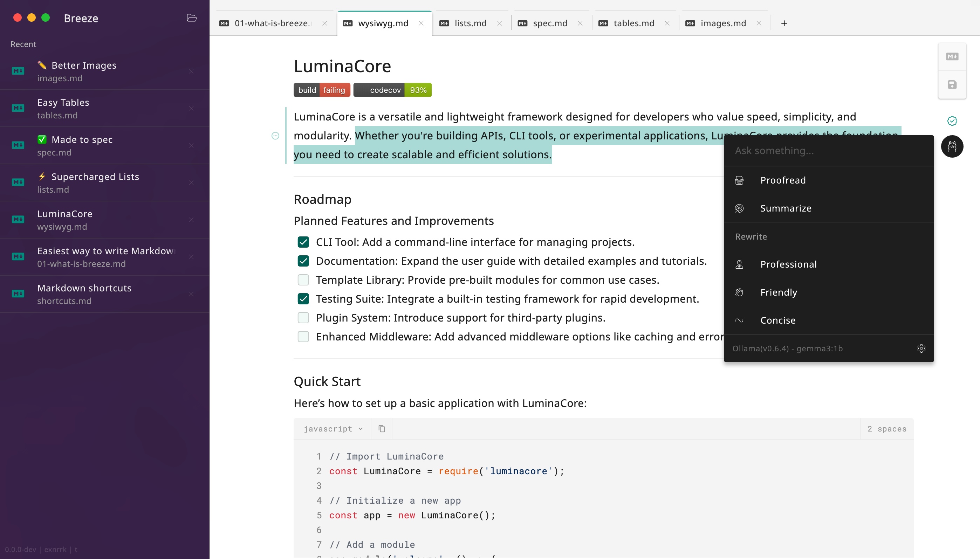Screen dimensions: 980x559
Task: Click the verification badge icon on the right
Action: pos(953,121)
